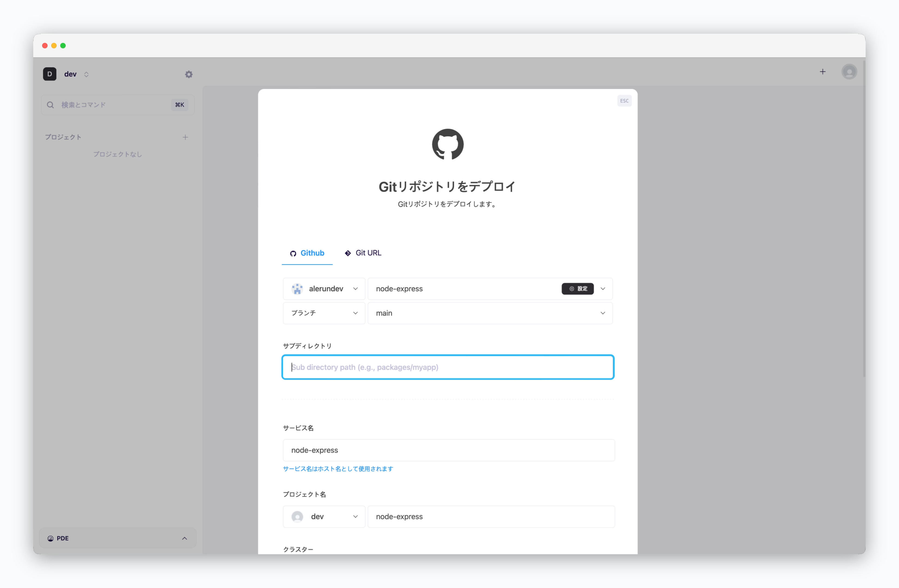Click the クラスター label
This screenshot has width=899, height=588.
pos(298,549)
